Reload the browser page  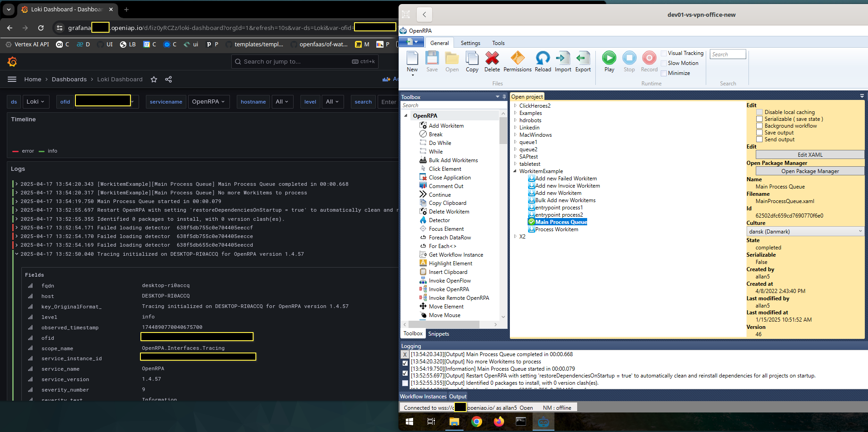[x=41, y=28]
